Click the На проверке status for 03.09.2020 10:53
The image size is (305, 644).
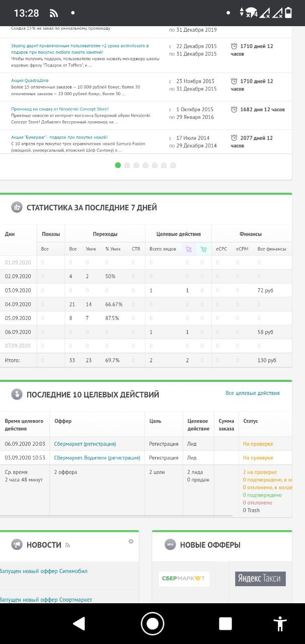pyautogui.click(x=258, y=458)
